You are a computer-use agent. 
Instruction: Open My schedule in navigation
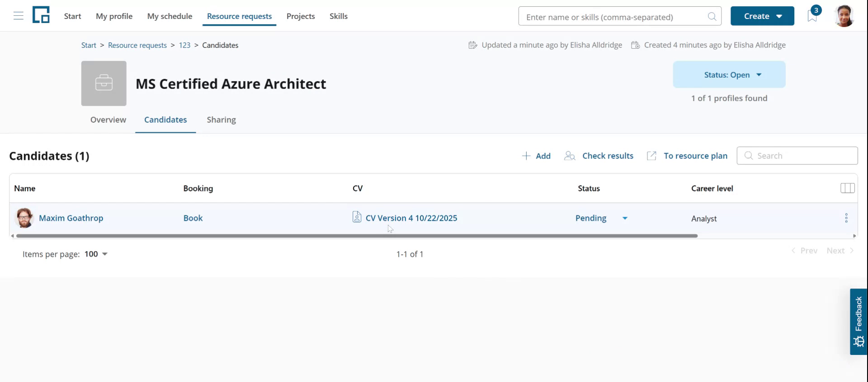pos(170,16)
